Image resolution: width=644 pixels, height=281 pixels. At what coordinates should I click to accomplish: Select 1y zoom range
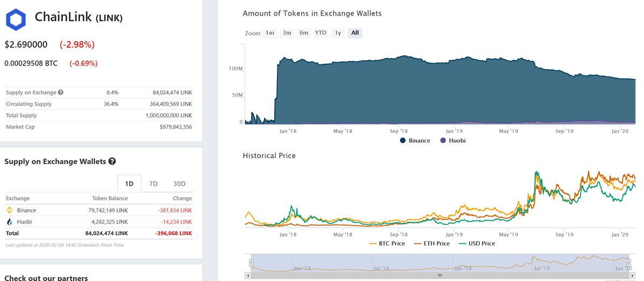(338, 33)
